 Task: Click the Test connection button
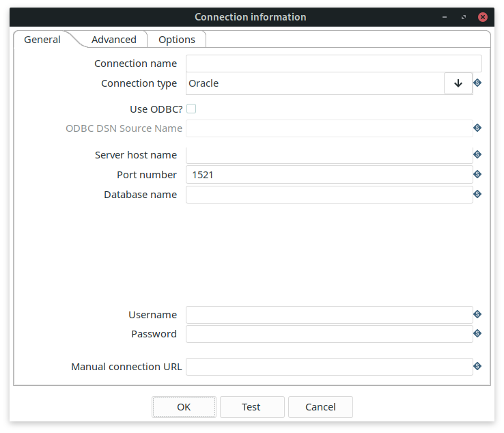click(251, 407)
